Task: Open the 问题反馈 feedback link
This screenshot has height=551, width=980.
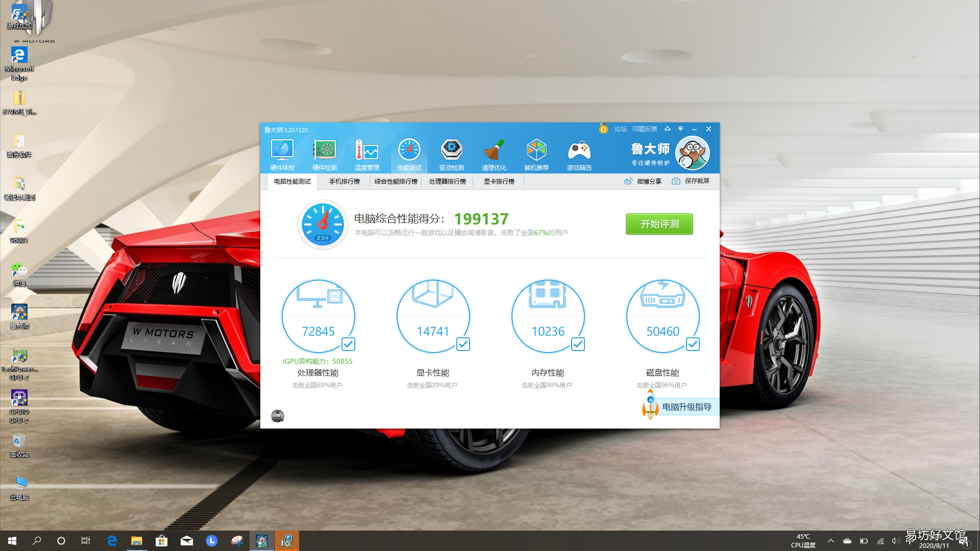Action: point(645,129)
